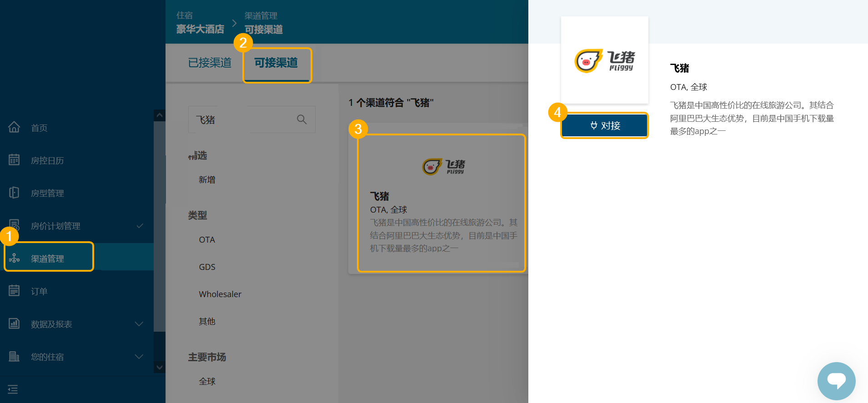
Task: Expand the 您的住宿 submenu chevron
Action: (x=139, y=357)
